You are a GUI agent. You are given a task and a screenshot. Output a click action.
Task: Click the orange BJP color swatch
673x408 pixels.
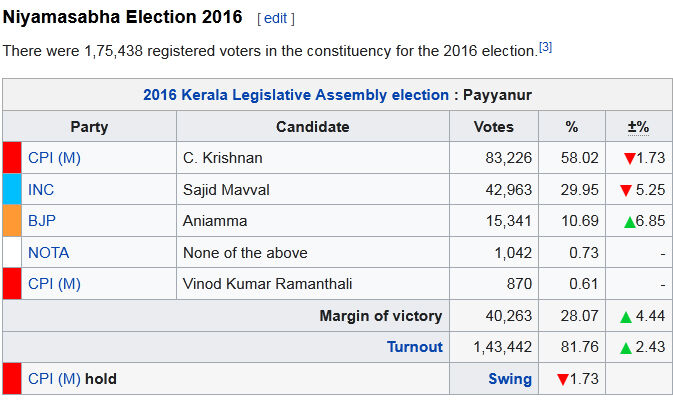[12, 220]
